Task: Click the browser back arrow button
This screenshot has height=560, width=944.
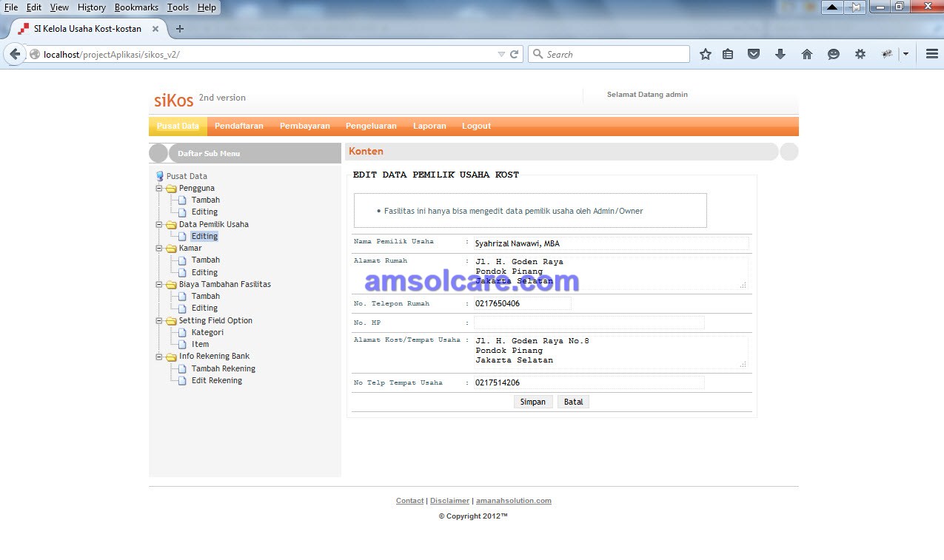Action: coord(15,54)
